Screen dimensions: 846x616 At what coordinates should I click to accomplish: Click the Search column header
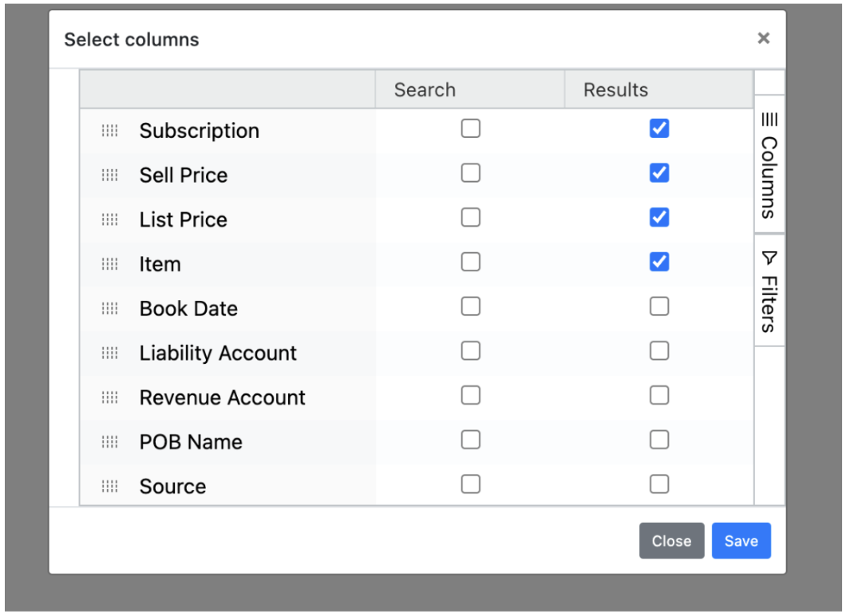point(425,90)
